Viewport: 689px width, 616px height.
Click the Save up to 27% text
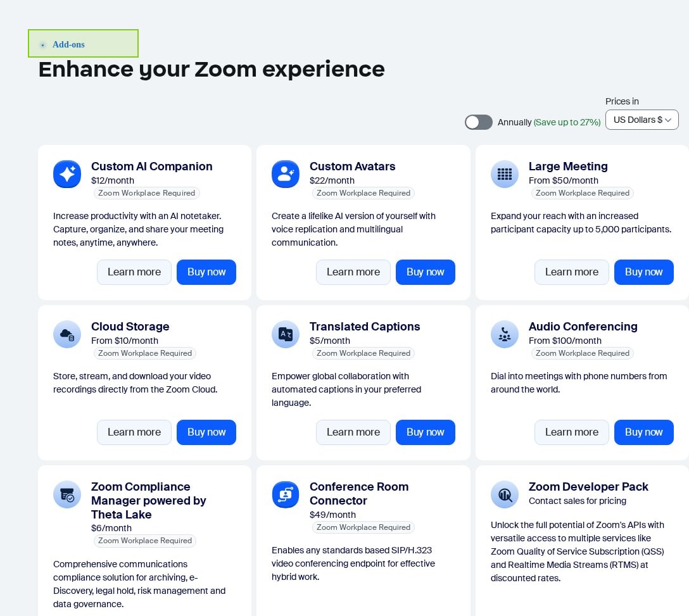click(567, 123)
